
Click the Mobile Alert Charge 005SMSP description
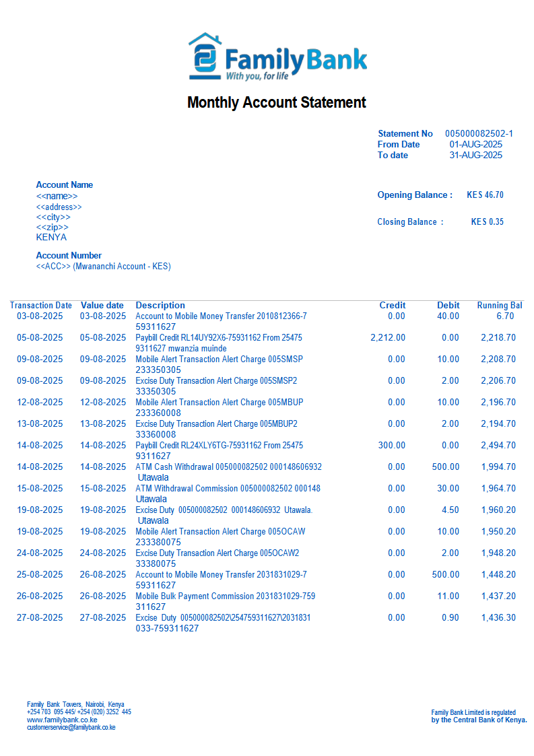pyautogui.click(x=220, y=364)
